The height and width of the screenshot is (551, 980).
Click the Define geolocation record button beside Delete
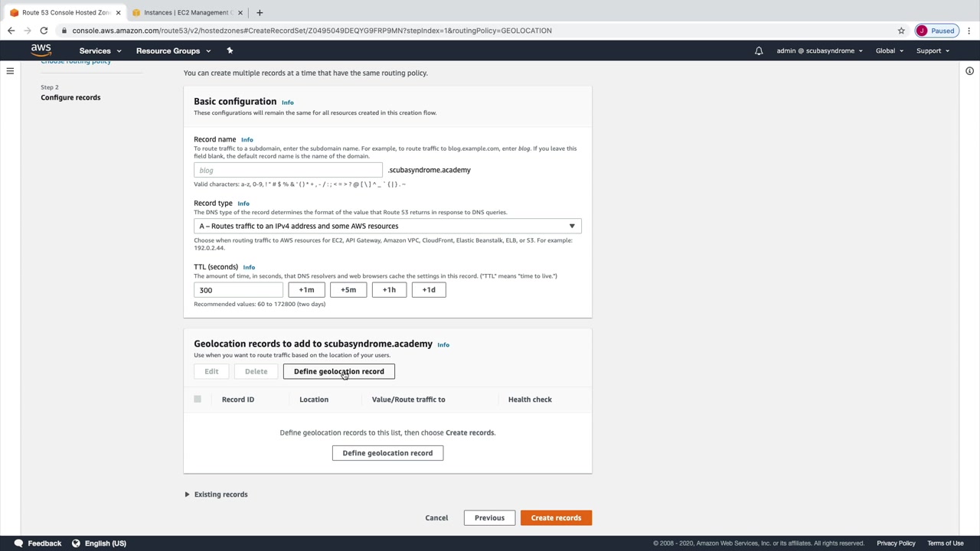point(339,371)
